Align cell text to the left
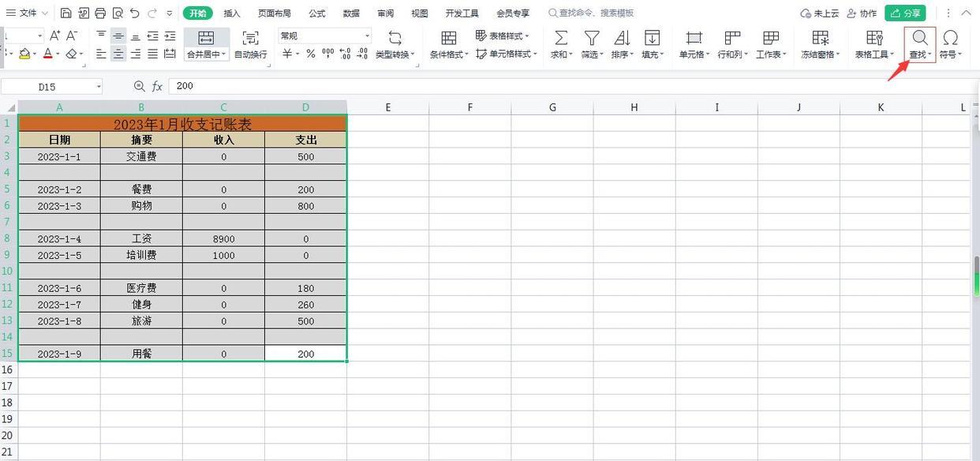The image size is (980, 461). (x=101, y=54)
